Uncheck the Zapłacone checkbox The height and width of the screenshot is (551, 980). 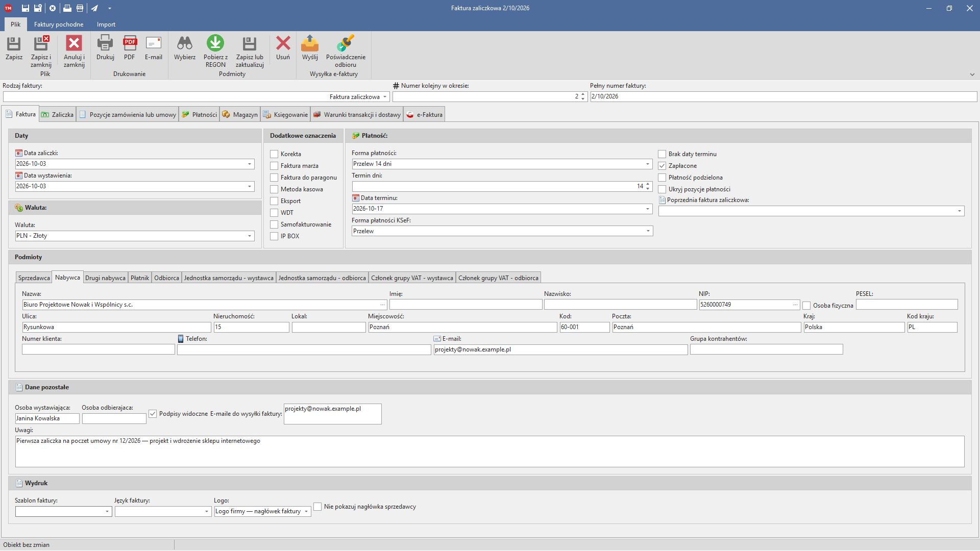[662, 166]
